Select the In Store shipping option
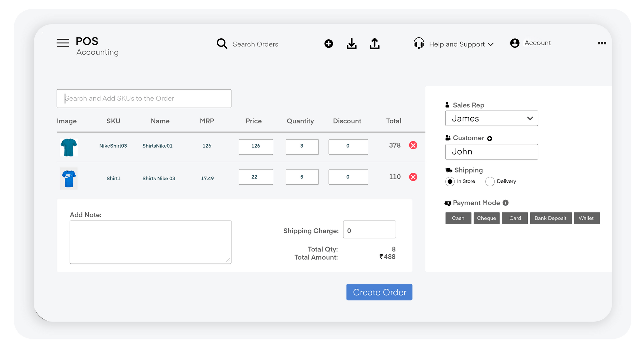The width and height of the screenshot is (644, 350). [x=450, y=181]
